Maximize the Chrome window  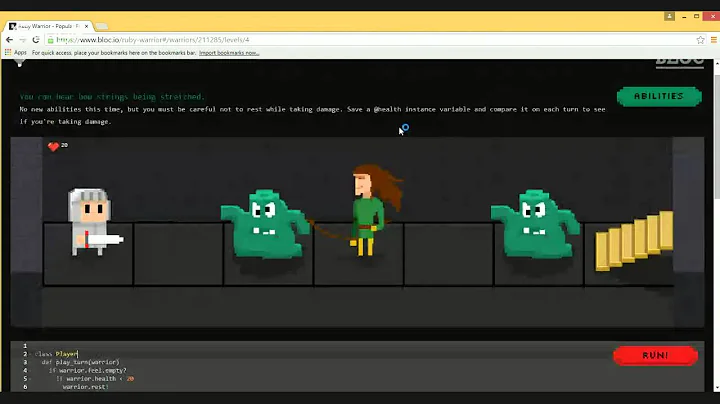697,16
